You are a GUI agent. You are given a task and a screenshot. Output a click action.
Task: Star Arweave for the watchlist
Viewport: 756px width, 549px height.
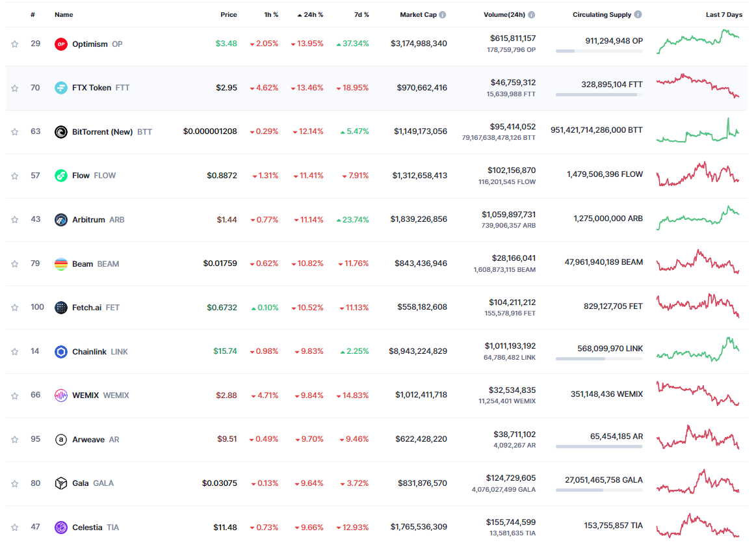point(15,440)
